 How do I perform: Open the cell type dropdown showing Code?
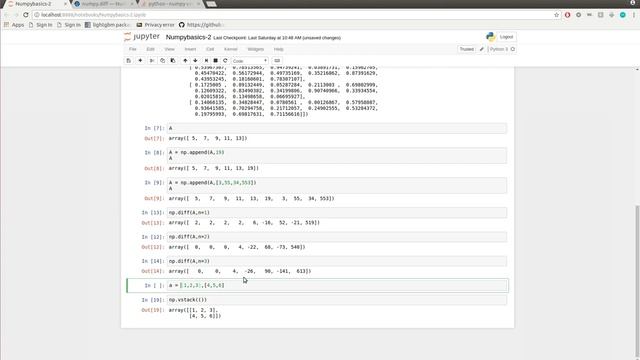coord(250,60)
